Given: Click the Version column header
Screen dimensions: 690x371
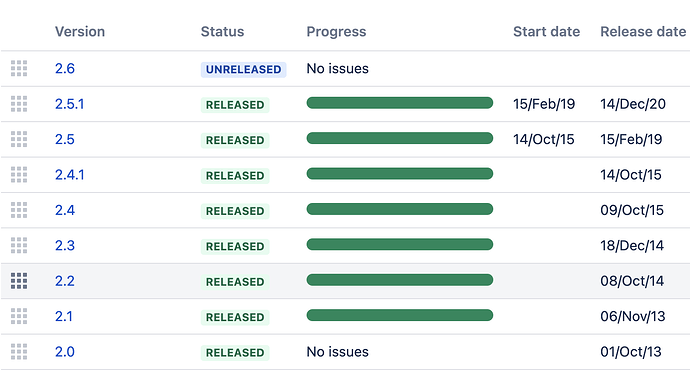Looking at the screenshot, I should pyautogui.click(x=80, y=32).
